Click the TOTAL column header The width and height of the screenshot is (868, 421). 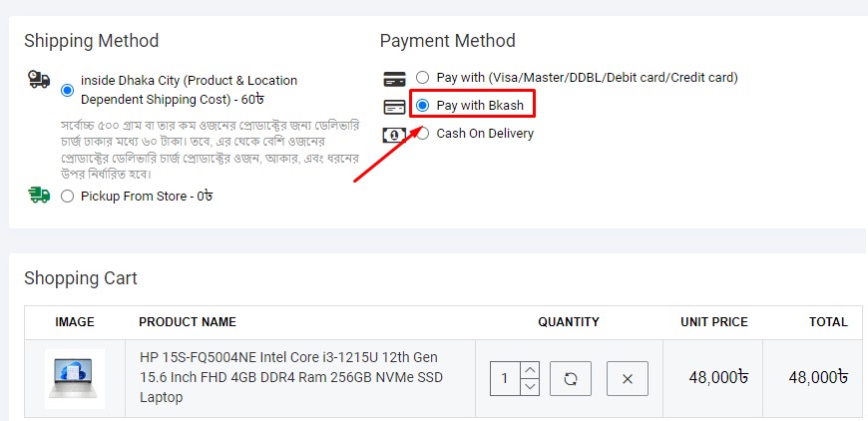click(828, 322)
